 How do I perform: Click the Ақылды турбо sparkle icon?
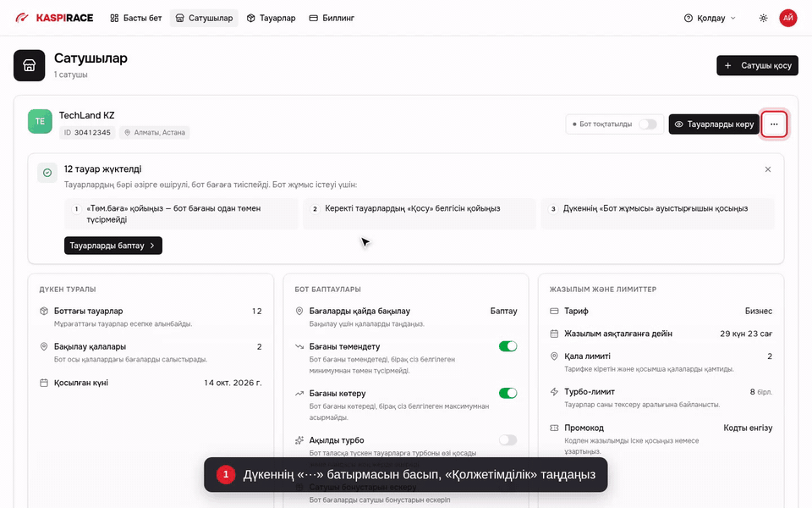coord(299,440)
